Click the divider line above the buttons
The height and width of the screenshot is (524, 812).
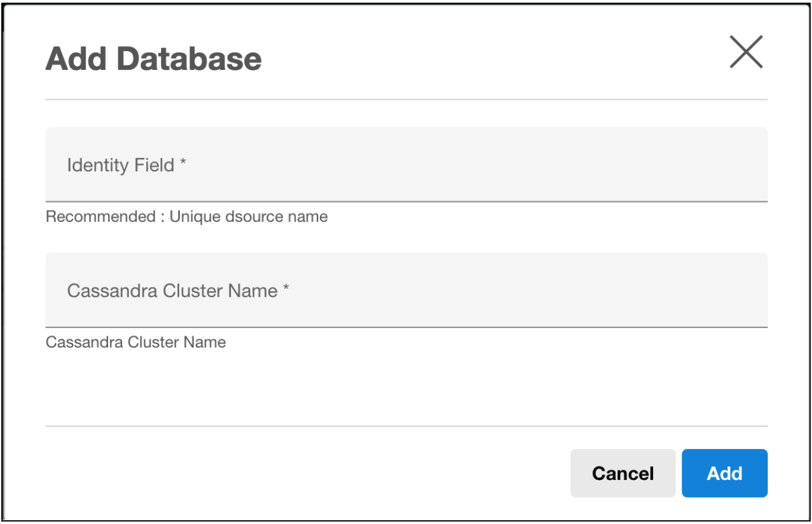[406, 426]
